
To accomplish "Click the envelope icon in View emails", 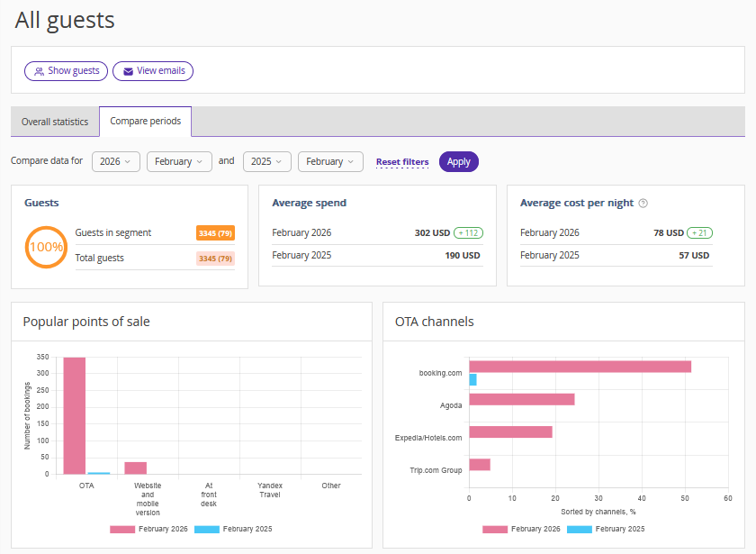I will pyautogui.click(x=128, y=71).
